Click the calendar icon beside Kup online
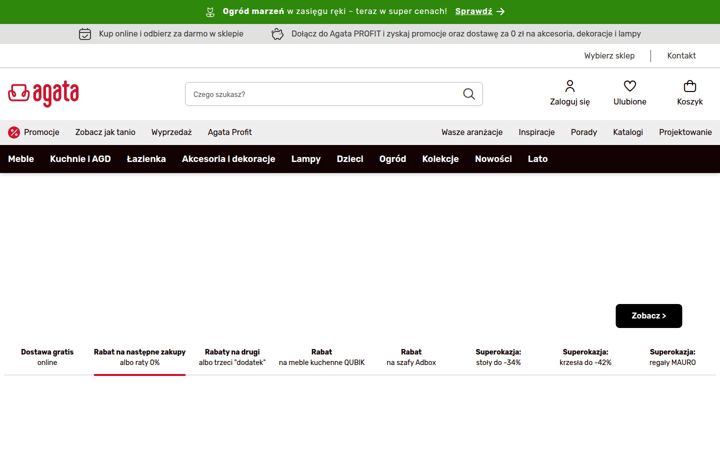Viewport: 720px width, 450px height. 85,34
